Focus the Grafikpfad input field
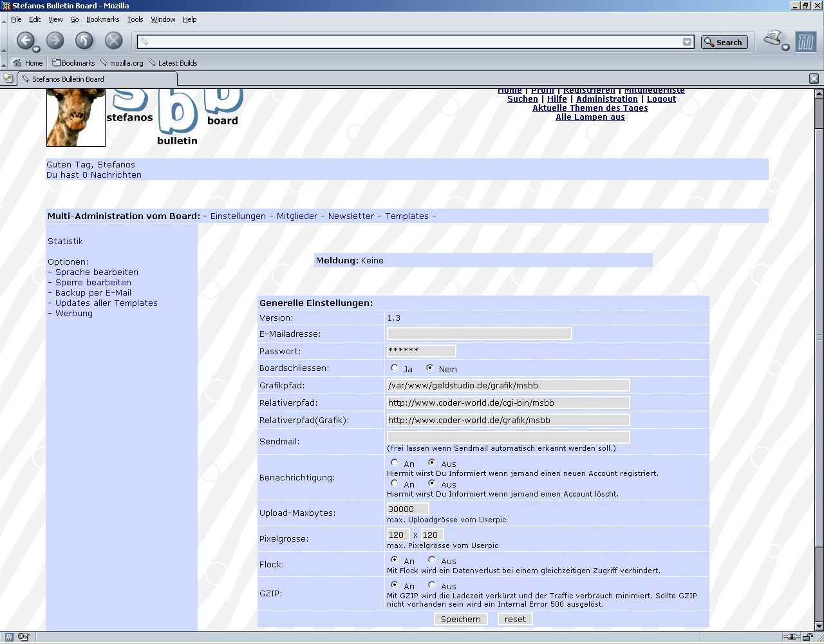This screenshot has width=824, height=644. [508, 385]
